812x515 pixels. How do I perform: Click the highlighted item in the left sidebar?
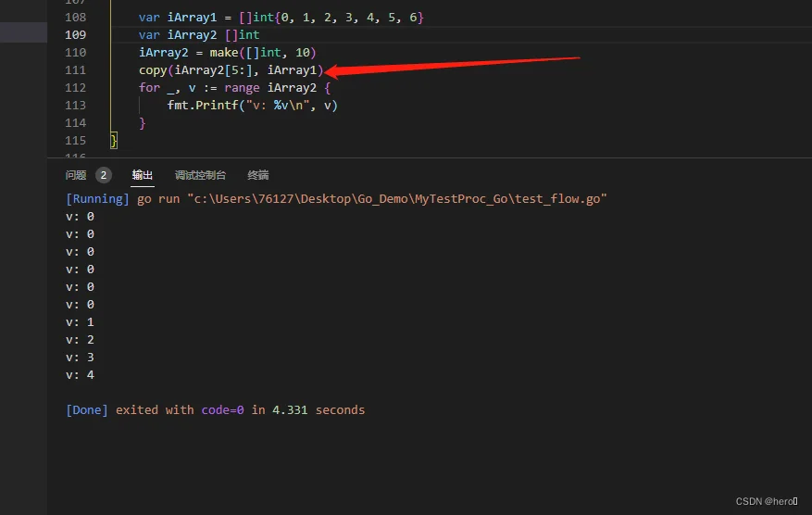point(23,32)
